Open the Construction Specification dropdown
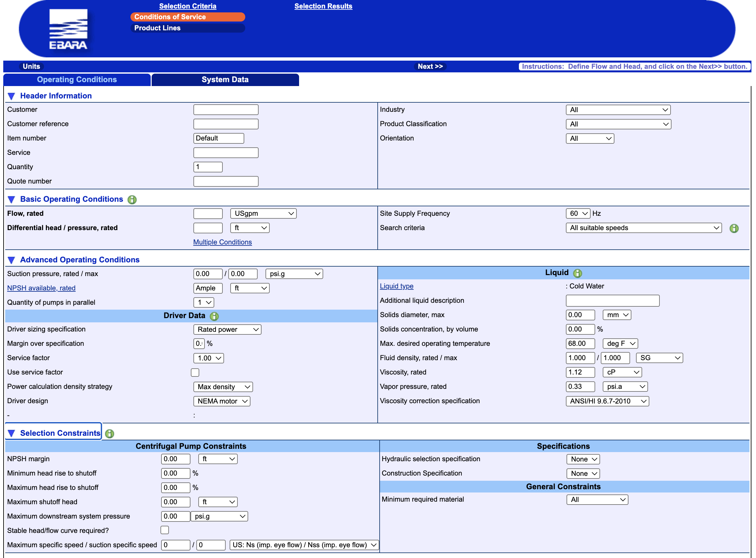 coord(583,474)
